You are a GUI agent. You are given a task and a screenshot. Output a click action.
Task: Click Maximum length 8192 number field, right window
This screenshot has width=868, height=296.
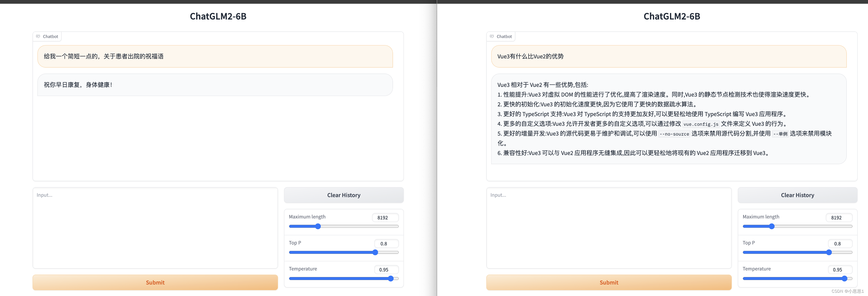[x=839, y=217]
